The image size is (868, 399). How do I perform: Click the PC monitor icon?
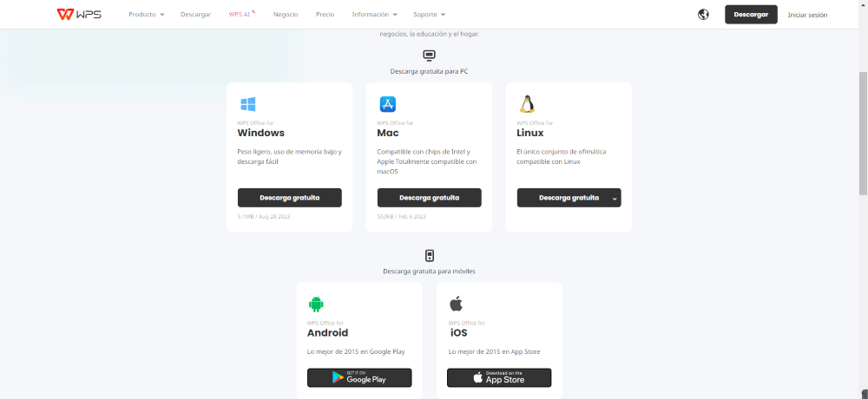429,55
